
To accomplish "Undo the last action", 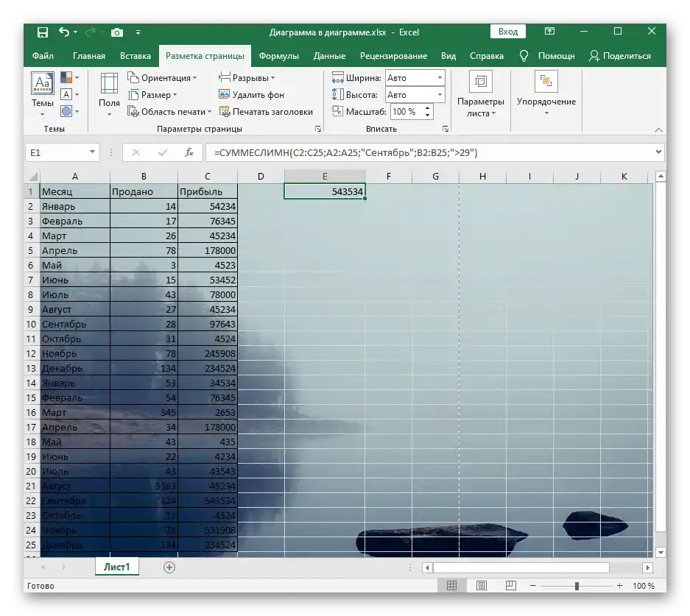I will (x=64, y=32).
